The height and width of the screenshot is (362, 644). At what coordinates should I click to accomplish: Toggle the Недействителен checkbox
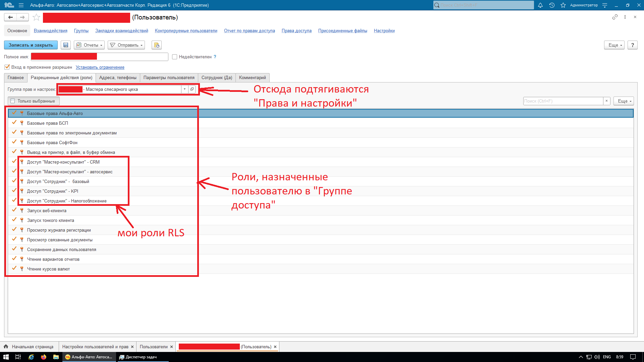174,57
